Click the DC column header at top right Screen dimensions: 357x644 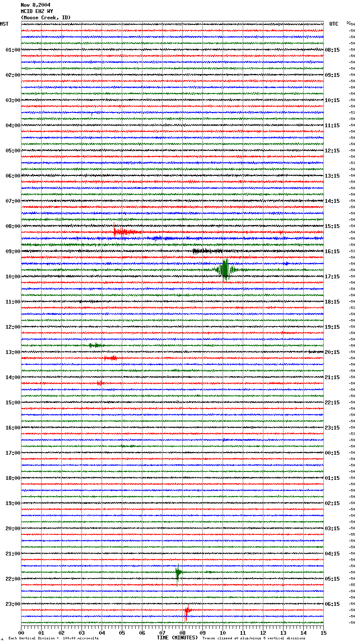[349, 23]
